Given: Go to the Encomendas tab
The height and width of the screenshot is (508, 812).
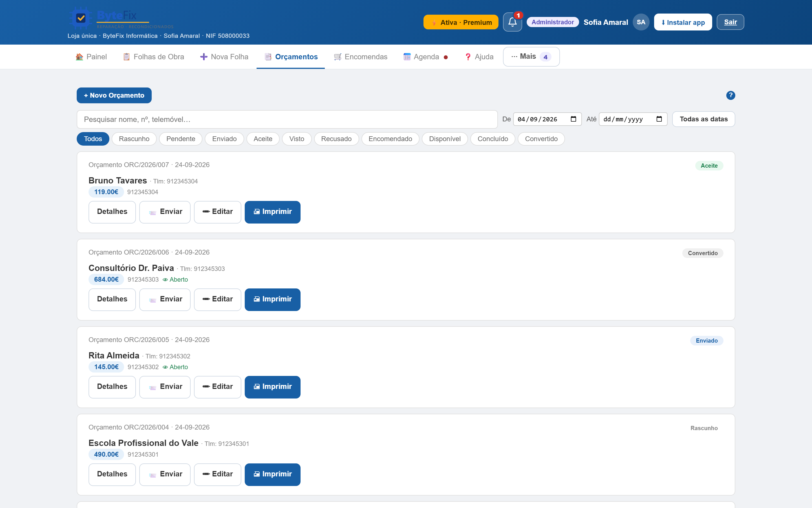Looking at the screenshot, I should 361,57.
